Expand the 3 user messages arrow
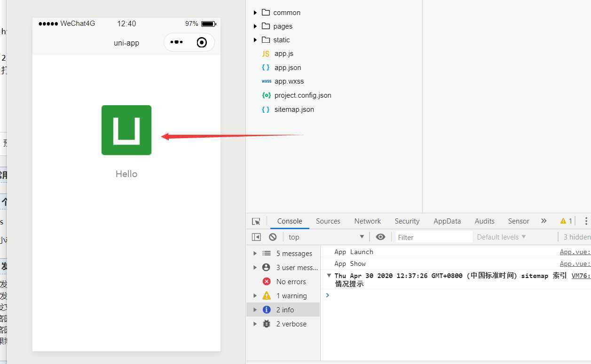Viewport: 591px width, 364px height. click(255, 268)
